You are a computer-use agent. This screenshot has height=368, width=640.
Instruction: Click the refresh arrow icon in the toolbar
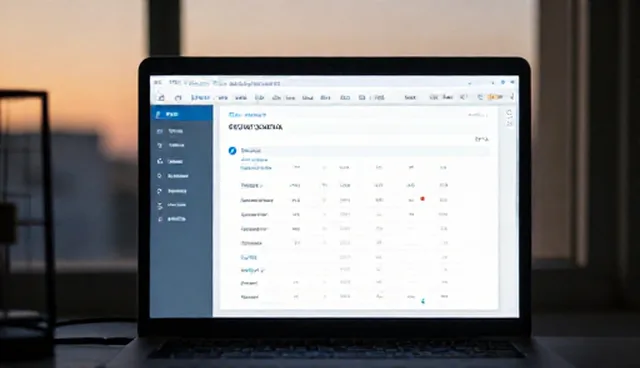coord(178,98)
